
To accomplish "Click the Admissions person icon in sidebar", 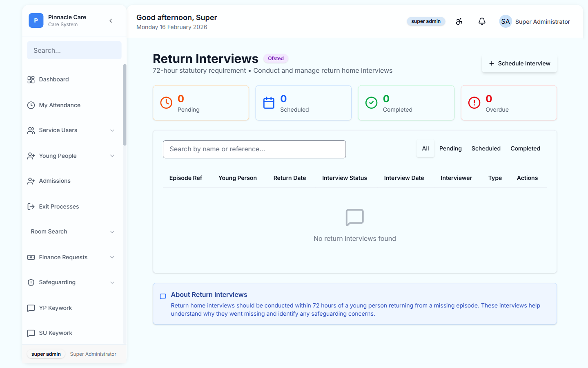I will (31, 181).
